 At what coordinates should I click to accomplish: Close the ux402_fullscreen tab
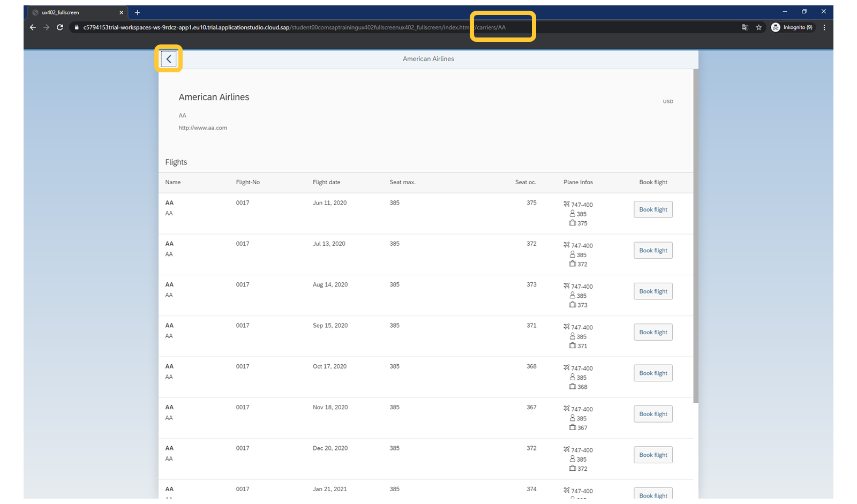click(121, 12)
